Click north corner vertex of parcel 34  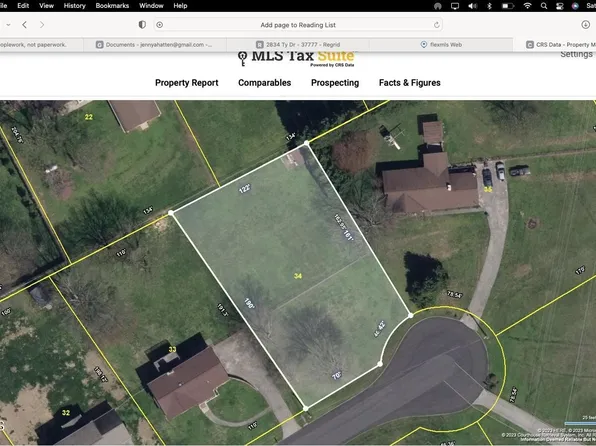coord(307,143)
